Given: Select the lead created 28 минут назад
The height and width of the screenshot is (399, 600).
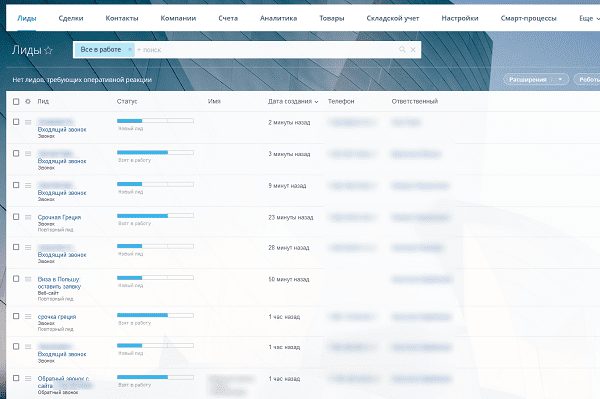Looking at the screenshot, I should (x=16, y=247).
